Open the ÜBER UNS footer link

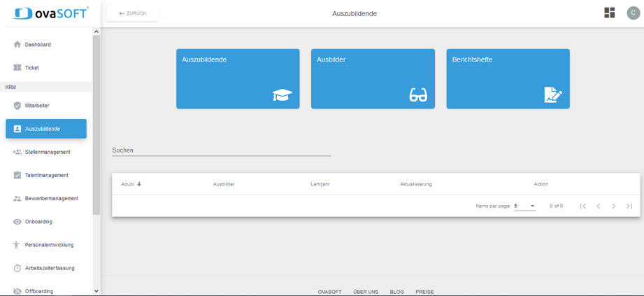pos(366,292)
